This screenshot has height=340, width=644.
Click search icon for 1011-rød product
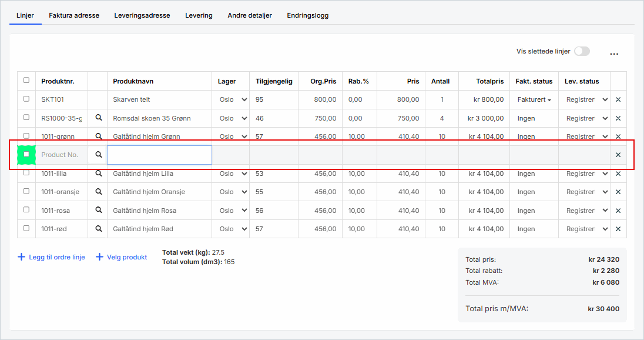99,229
